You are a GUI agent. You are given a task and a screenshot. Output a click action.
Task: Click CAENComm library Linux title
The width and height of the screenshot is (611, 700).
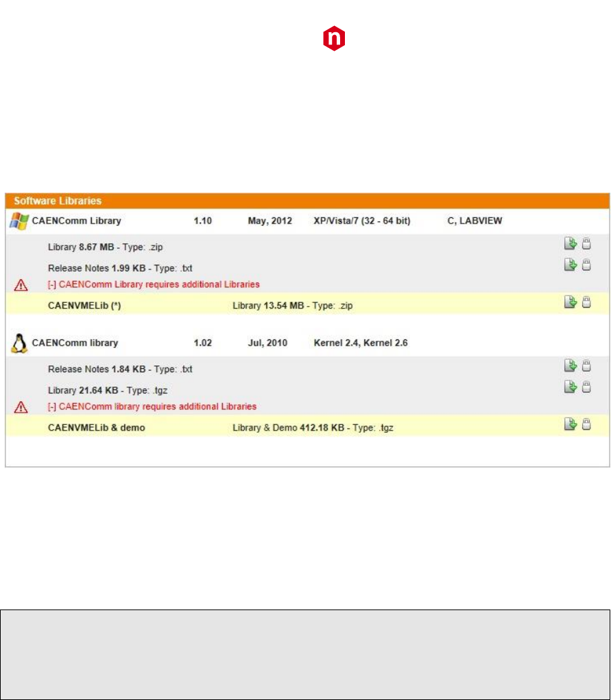(x=75, y=343)
